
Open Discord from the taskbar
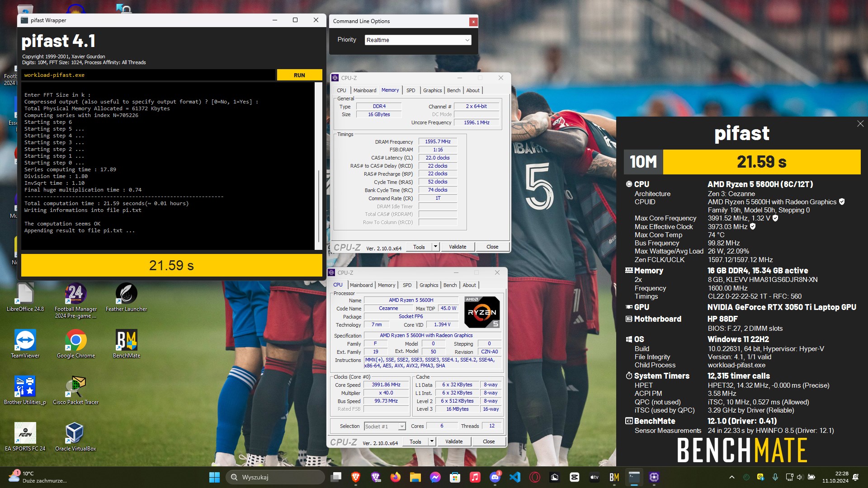[x=495, y=477]
